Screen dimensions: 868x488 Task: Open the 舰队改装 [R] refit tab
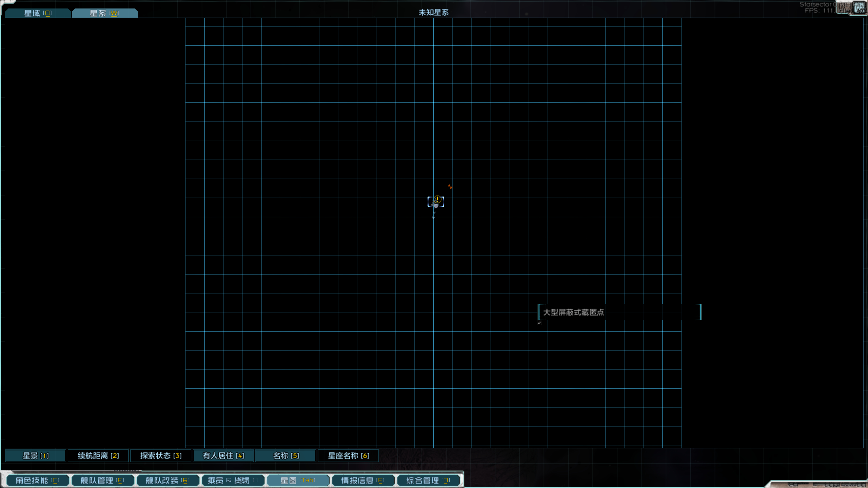pyautogui.click(x=167, y=481)
